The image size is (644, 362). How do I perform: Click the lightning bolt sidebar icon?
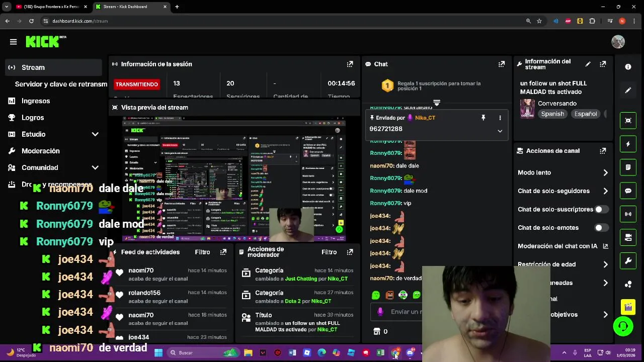point(628,144)
